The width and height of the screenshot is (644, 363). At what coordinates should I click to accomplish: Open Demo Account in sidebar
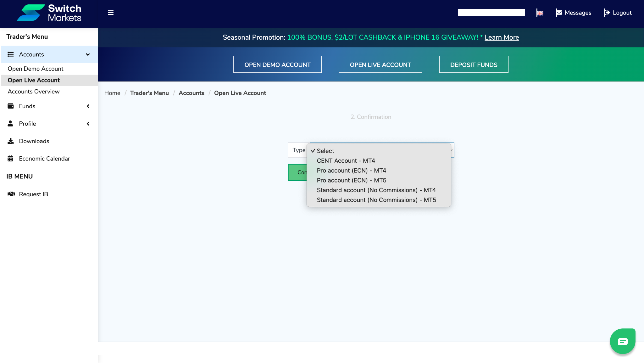[36, 69]
